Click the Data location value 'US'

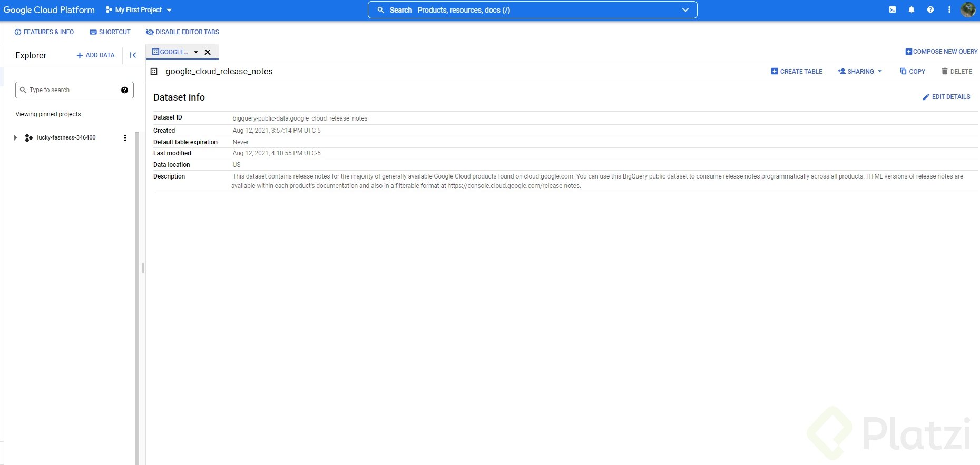[x=237, y=165]
